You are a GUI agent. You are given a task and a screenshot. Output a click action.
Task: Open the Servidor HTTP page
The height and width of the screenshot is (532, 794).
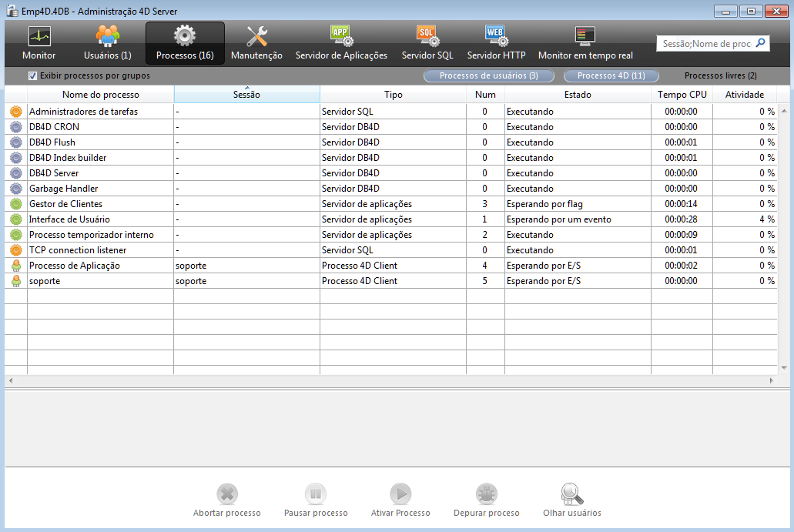(496, 37)
